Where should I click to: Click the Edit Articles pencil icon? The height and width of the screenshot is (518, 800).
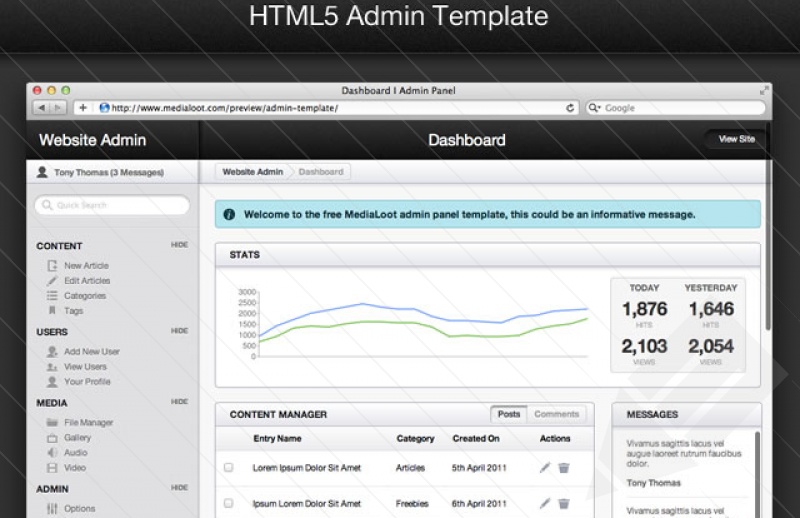pyautogui.click(x=52, y=281)
